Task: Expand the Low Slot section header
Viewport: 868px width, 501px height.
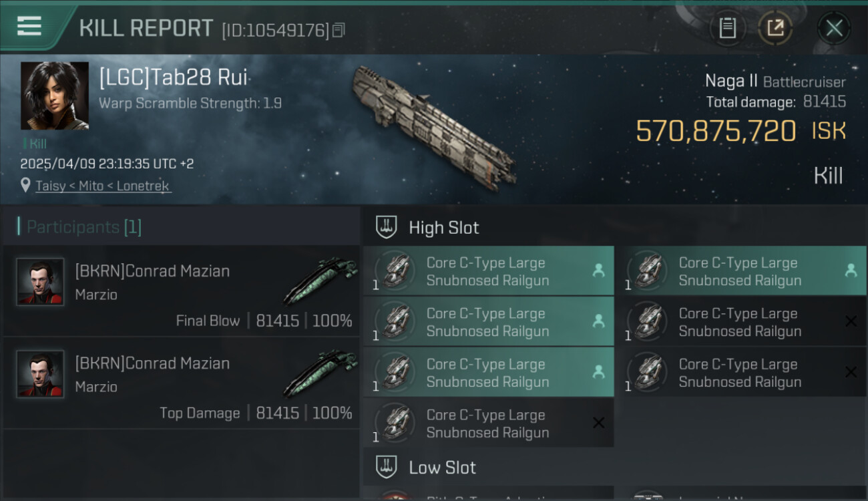Action: pyautogui.click(x=442, y=467)
